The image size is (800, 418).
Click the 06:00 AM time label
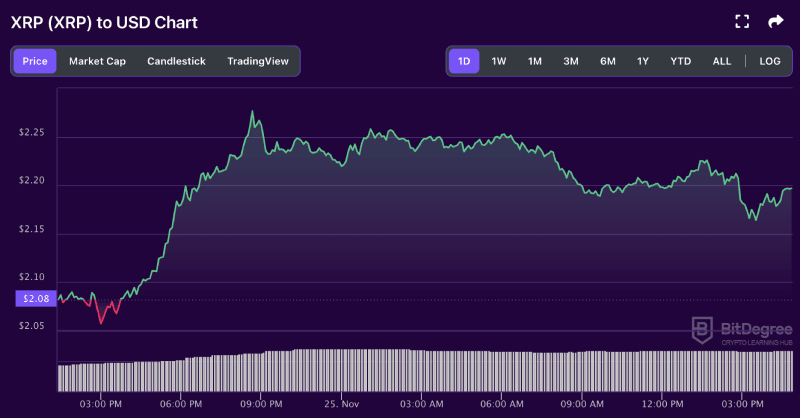click(x=502, y=404)
